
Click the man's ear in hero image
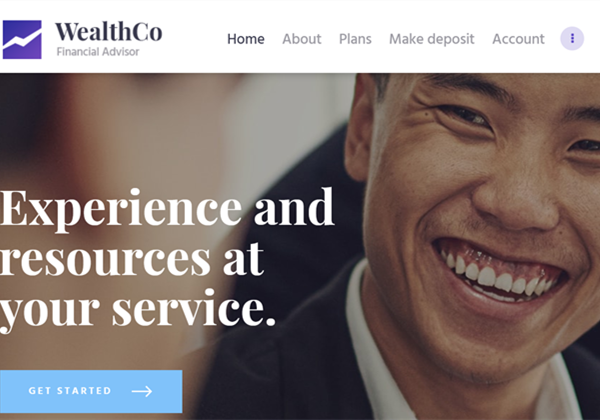tap(358, 130)
